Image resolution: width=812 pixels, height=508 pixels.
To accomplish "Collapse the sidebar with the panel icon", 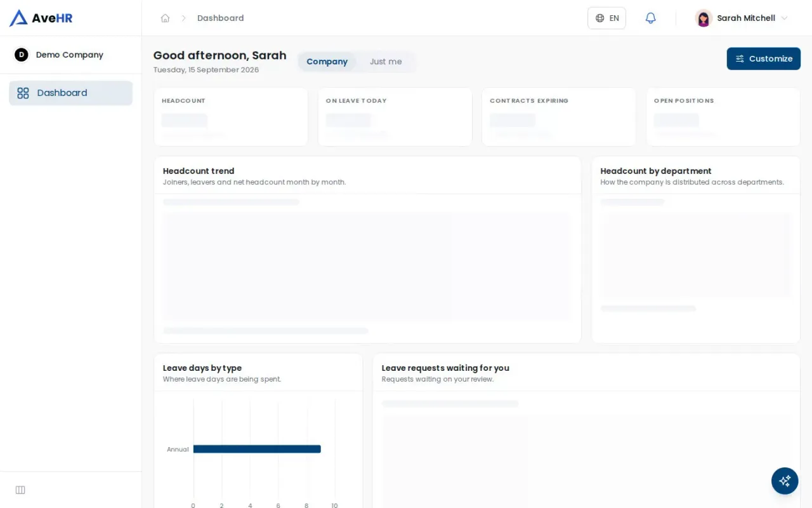I will pos(20,490).
